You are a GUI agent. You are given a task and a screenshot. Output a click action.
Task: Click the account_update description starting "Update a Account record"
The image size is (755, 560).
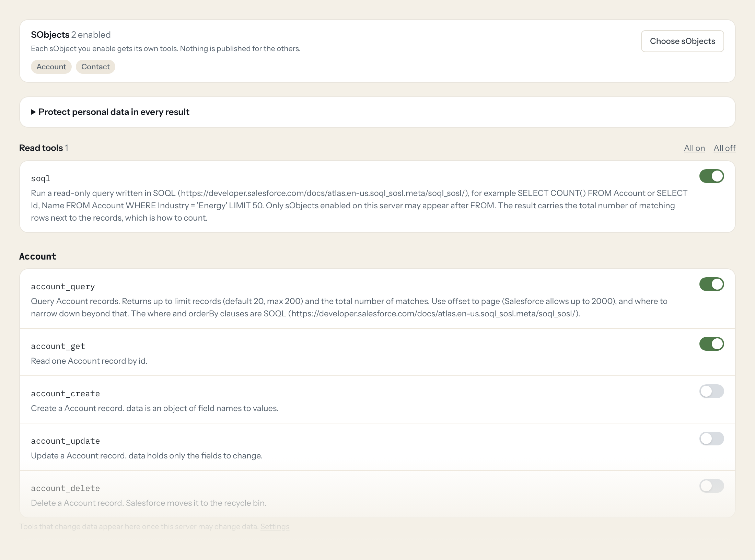tap(147, 456)
